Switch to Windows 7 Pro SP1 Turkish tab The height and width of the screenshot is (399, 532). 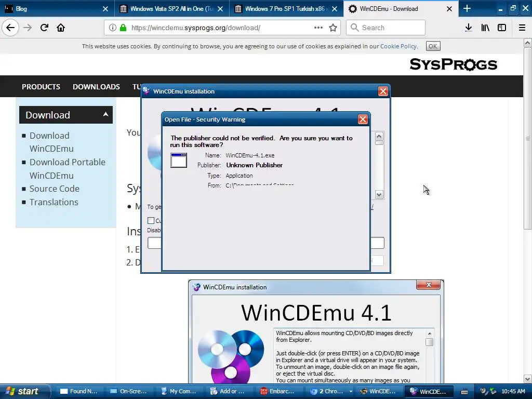[x=286, y=9]
